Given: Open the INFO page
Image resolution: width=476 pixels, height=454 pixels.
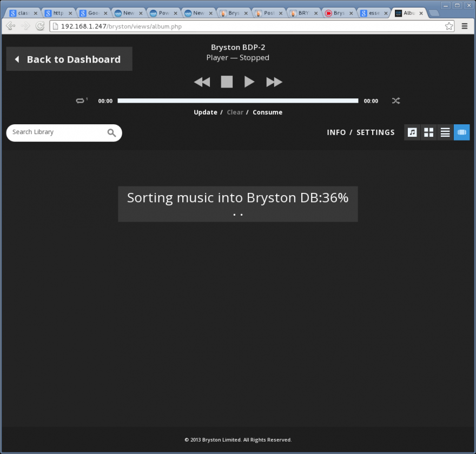Looking at the screenshot, I should (x=336, y=132).
